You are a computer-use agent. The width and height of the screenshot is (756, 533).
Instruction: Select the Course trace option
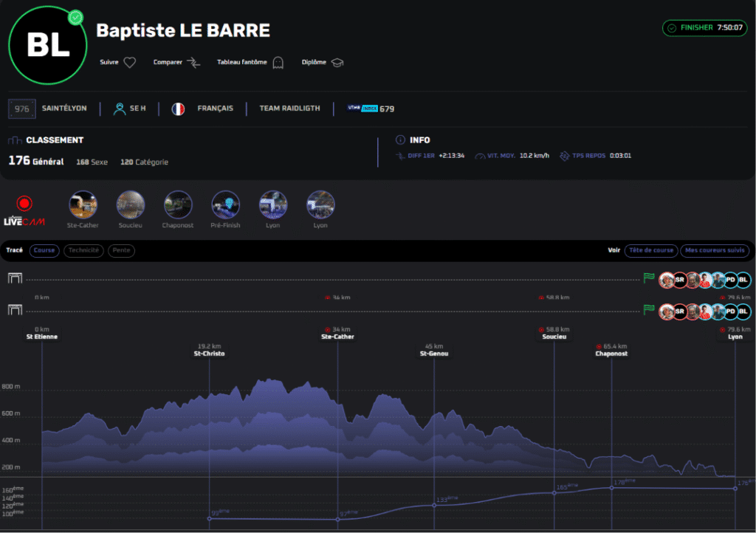(x=44, y=250)
